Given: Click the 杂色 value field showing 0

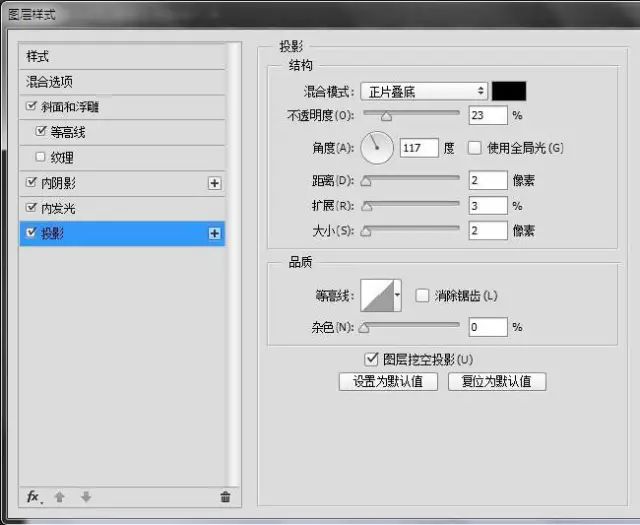Looking at the screenshot, I should click(x=488, y=327).
